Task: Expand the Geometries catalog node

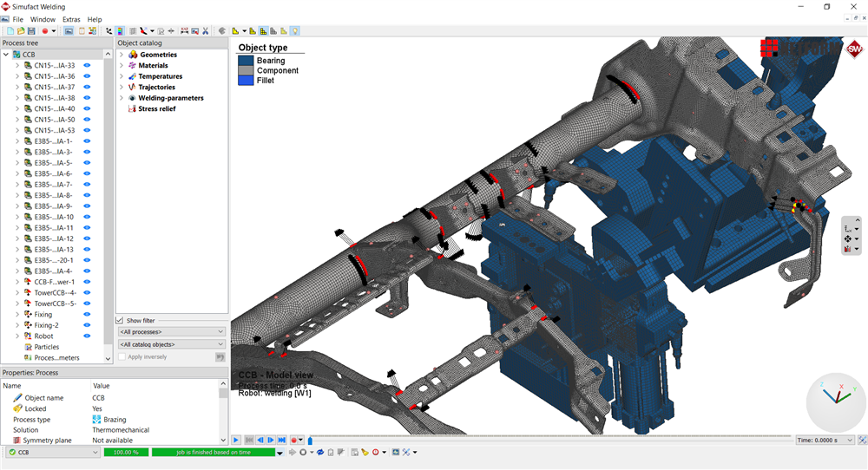Action: tap(122, 55)
